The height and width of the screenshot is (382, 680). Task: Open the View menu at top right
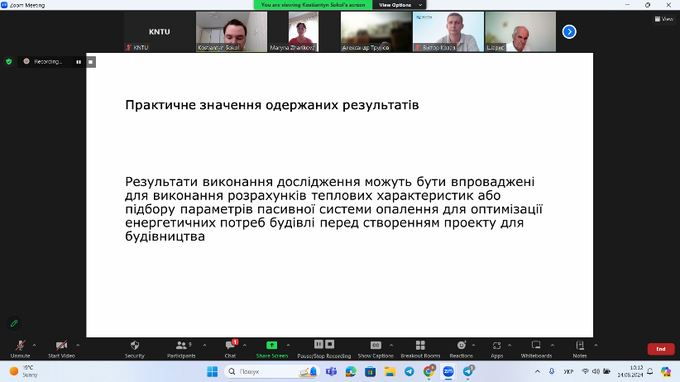point(664,19)
